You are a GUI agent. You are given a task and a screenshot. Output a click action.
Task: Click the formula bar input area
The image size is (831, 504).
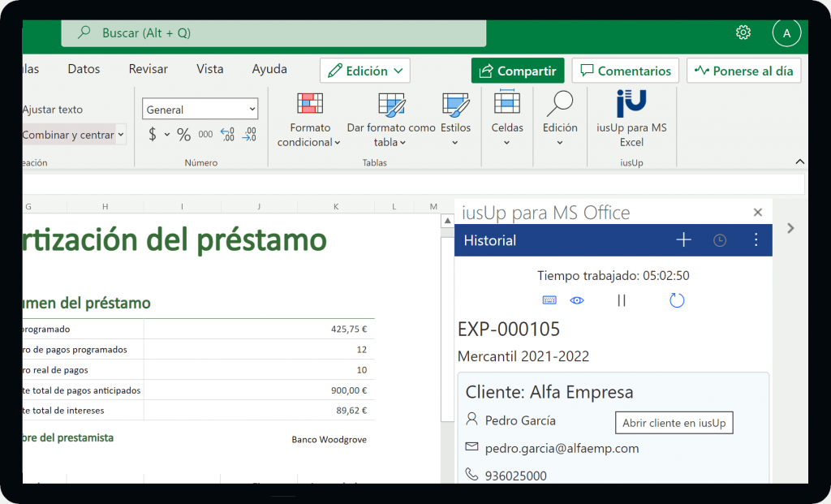tap(413, 184)
